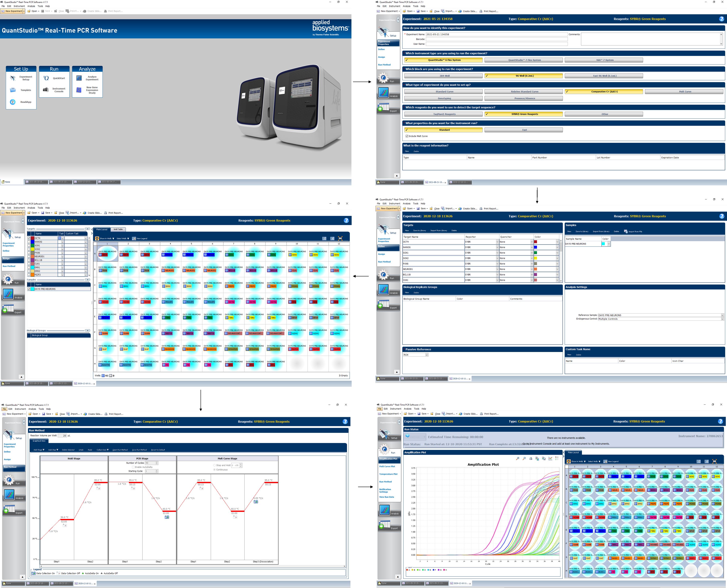Screen dimensions: 727x588
Task: Open OCT4 Reporter dropdown in Define Targets
Action: 497,242
